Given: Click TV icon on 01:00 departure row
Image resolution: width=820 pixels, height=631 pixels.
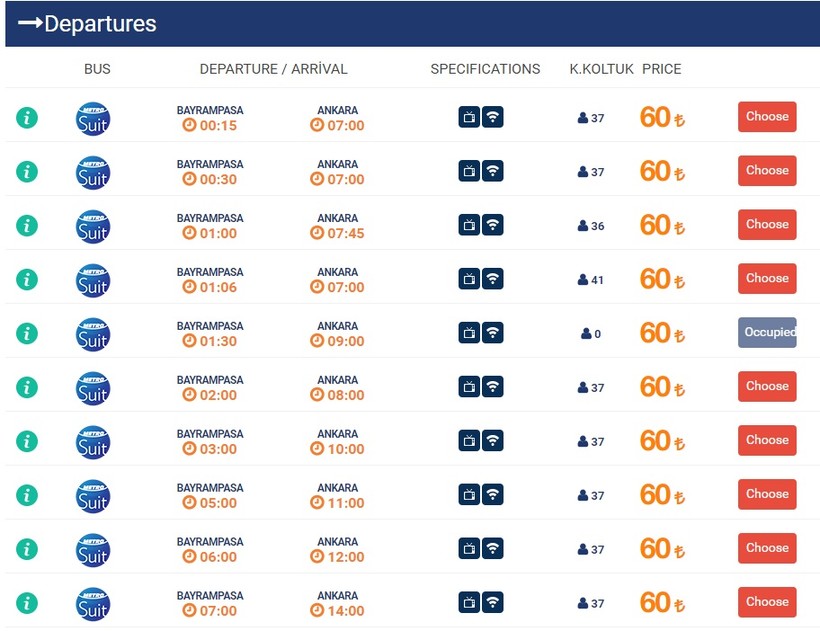Looking at the screenshot, I should point(469,225).
